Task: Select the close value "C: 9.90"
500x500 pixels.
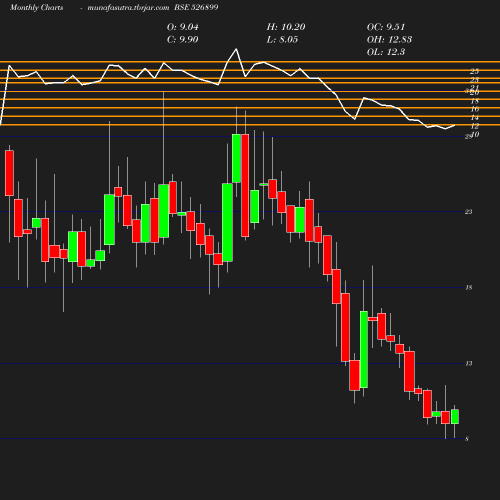Action: (x=182, y=40)
